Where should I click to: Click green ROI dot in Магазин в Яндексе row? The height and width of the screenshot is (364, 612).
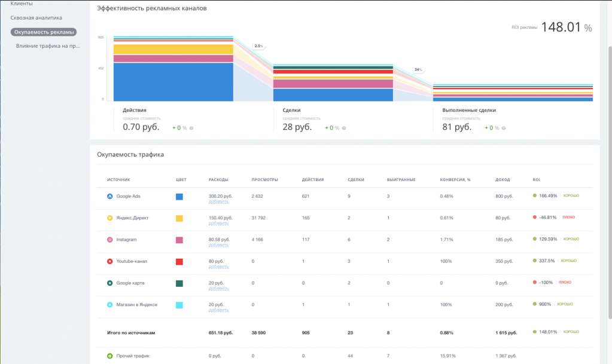(x=535, y=304)
